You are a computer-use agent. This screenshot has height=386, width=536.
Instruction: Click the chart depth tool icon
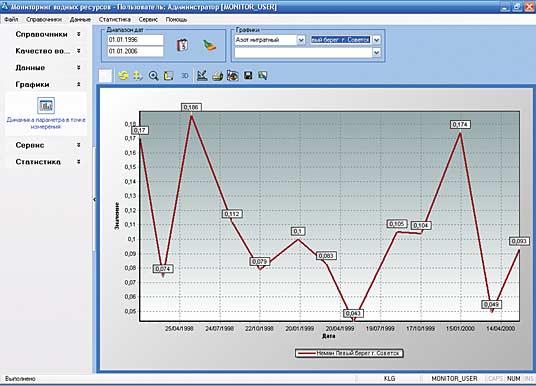pos(169,76)
